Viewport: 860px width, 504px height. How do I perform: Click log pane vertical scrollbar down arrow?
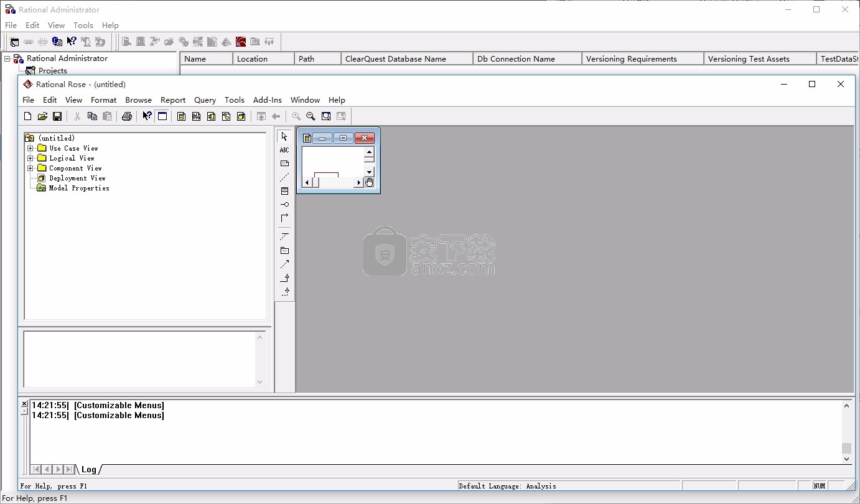pyautogui.click(x=846, y=459)
